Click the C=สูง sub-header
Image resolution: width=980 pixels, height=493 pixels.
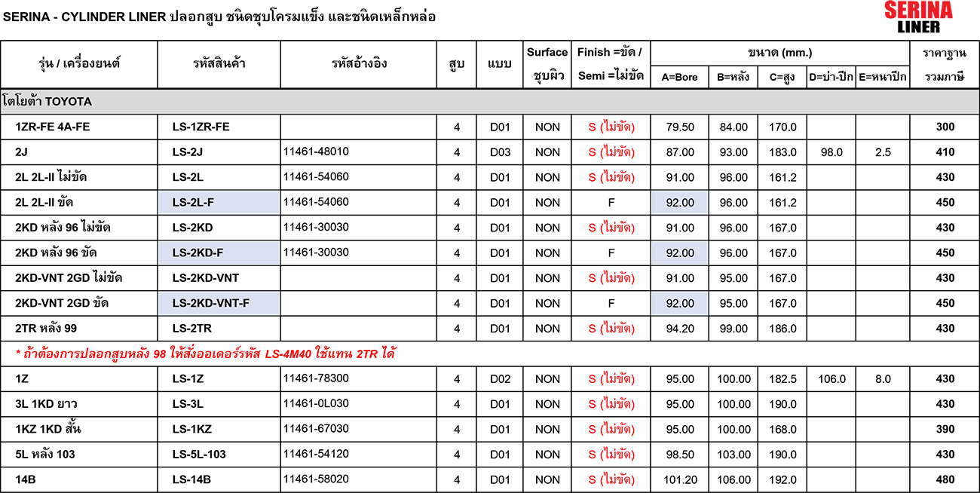coord(782,77)
